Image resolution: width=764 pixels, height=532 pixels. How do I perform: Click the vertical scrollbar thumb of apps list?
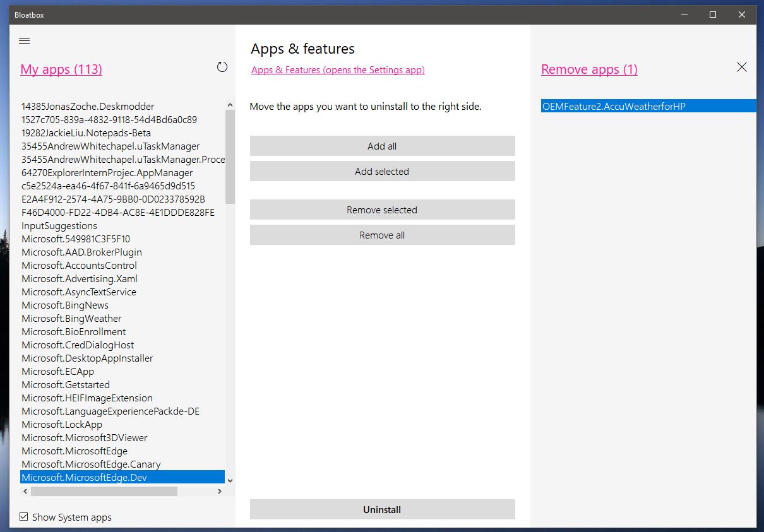click(230, 157)
